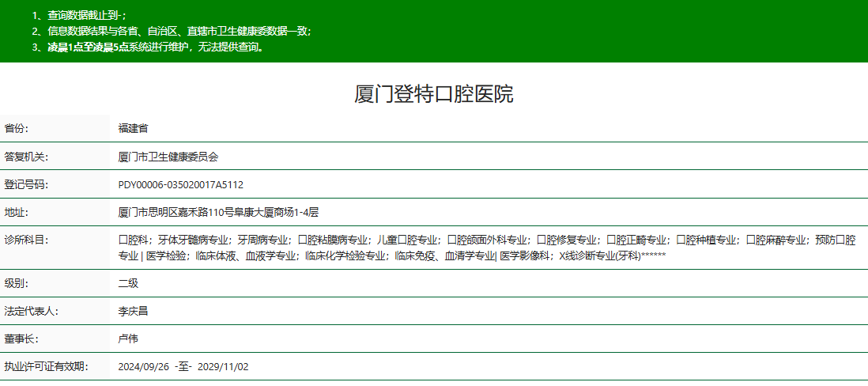Click the 登记号码 label
This screenshot has width=868, height=386.
coord(27,184)
